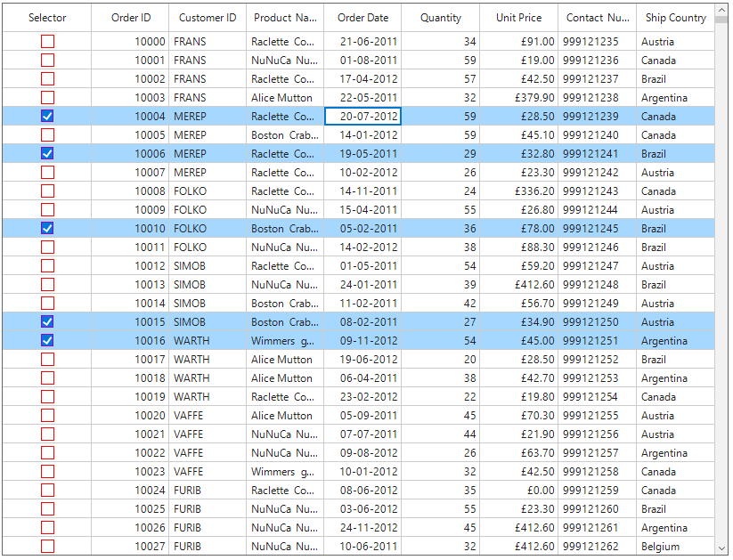733x560 pixels.
Task: Click the Order ID cell 10007
Action: [x=130, y=173]
